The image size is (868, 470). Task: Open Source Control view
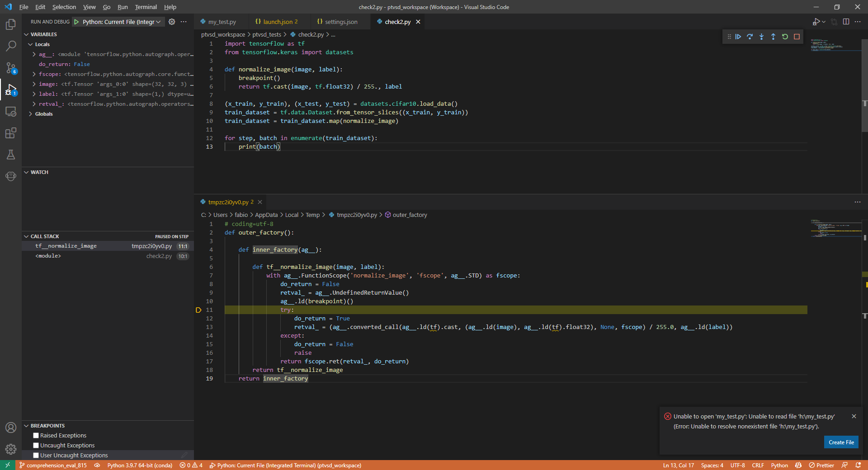11,68
